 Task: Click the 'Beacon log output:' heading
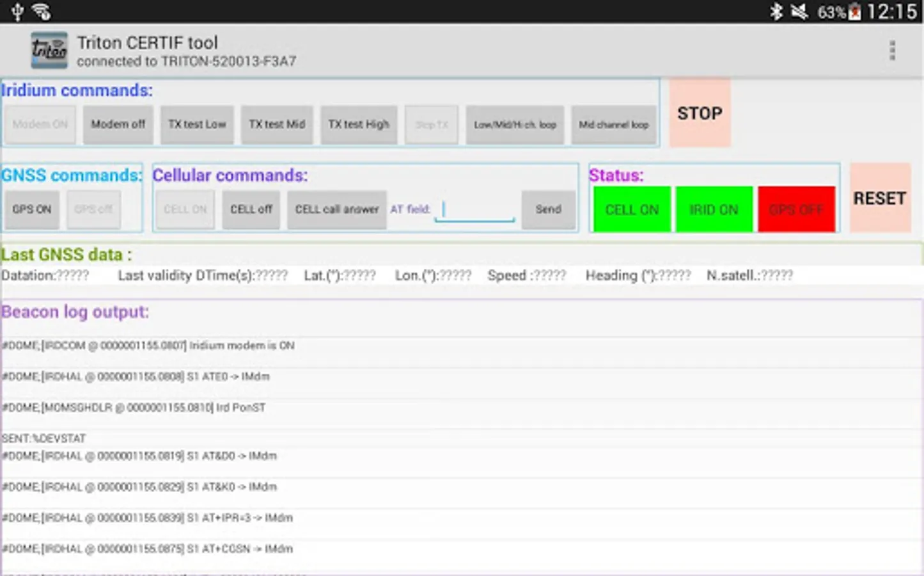click(75, 312)
